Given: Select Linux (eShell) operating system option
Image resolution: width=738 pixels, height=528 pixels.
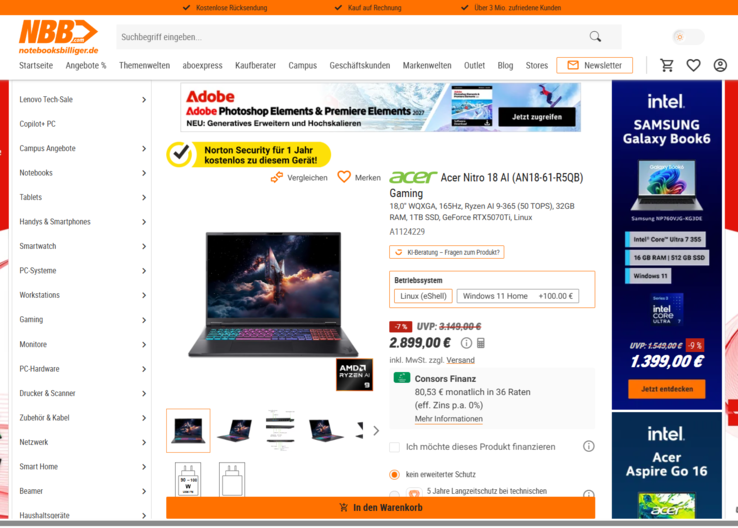Looking at the screenshot, I should [x=423, y=296].
